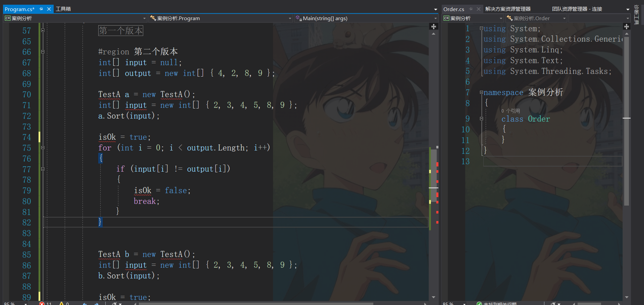Open the 案例分析.Program type dropdown

pos(221,18)
